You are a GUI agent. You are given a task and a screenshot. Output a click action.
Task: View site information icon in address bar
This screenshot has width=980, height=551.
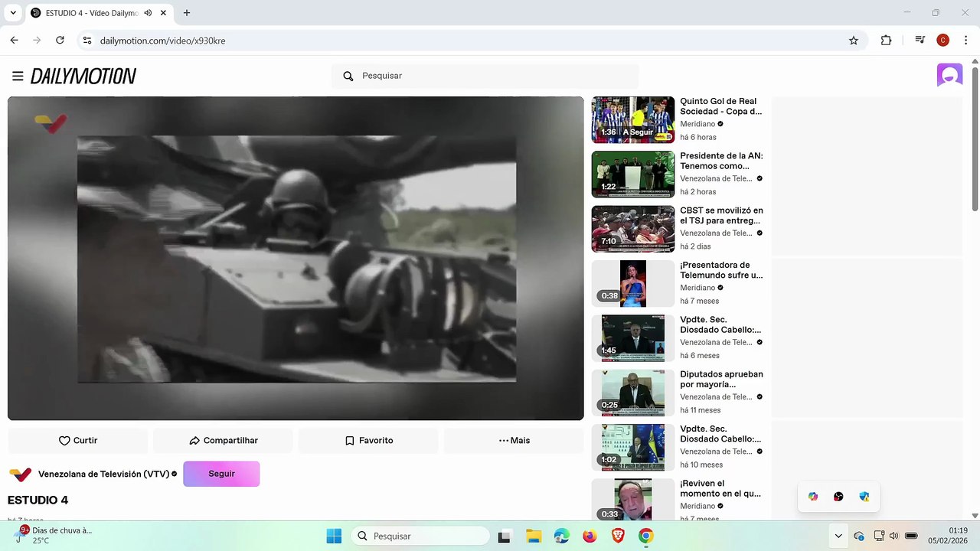[x=87, y=41]
